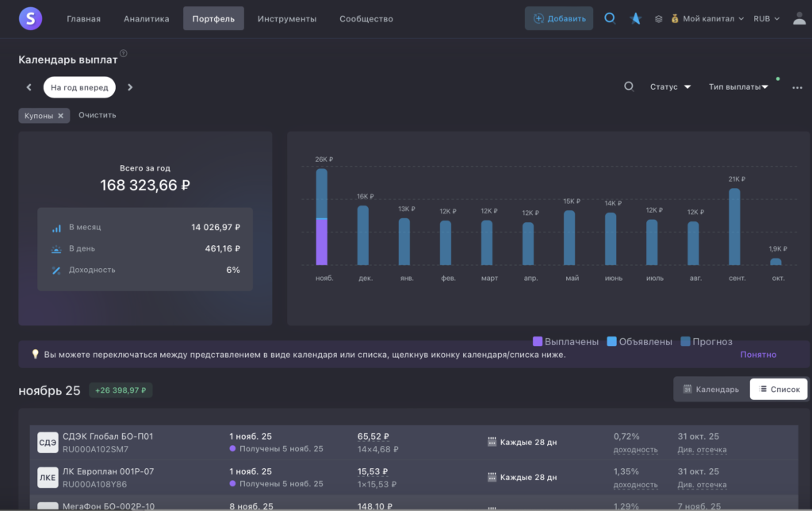The width and height of the screenshot is (812, 511).
Task: Open the Инструменты tab
Action: pos(287,19)
